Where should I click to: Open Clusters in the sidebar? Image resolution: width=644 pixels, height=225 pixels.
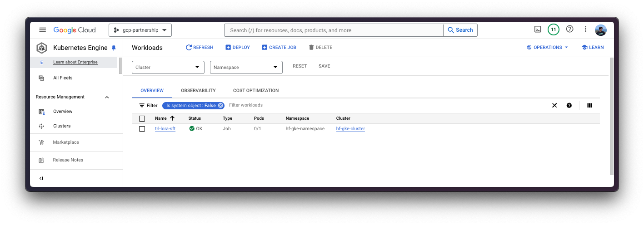(x=62, y=126)
